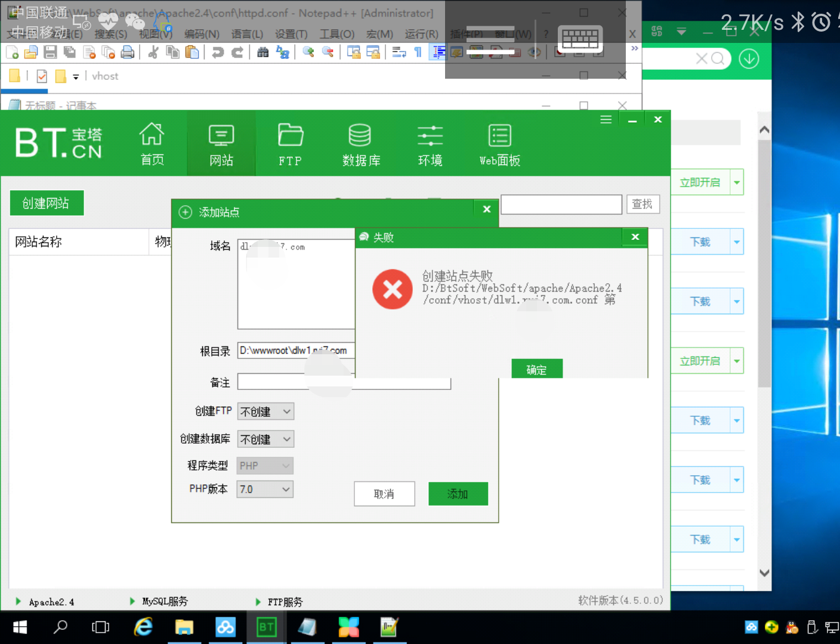Click Notepad++ Open file toolbar icon

pos(31,52)
